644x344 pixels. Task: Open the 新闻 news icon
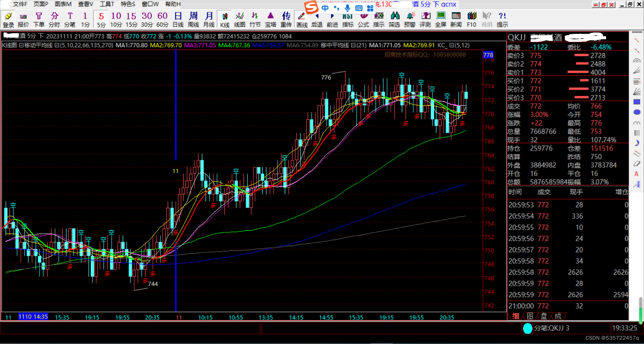pos(456,19)
